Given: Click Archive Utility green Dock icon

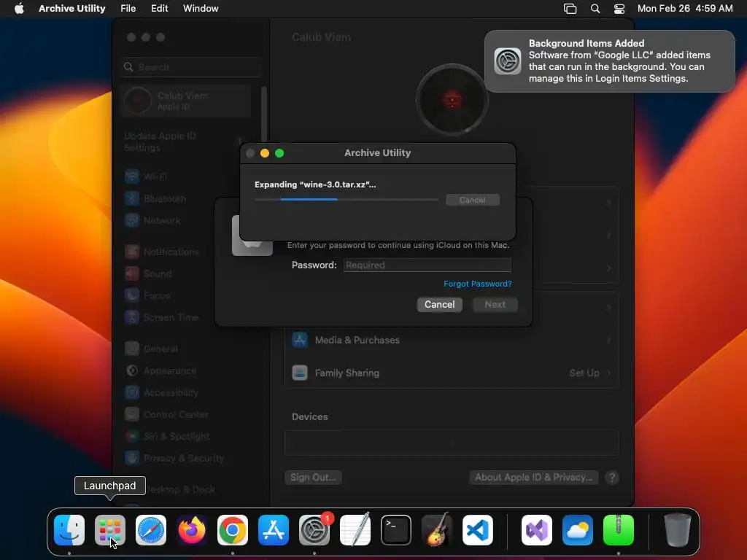Looking at the screenshot, I should point(619,530).
